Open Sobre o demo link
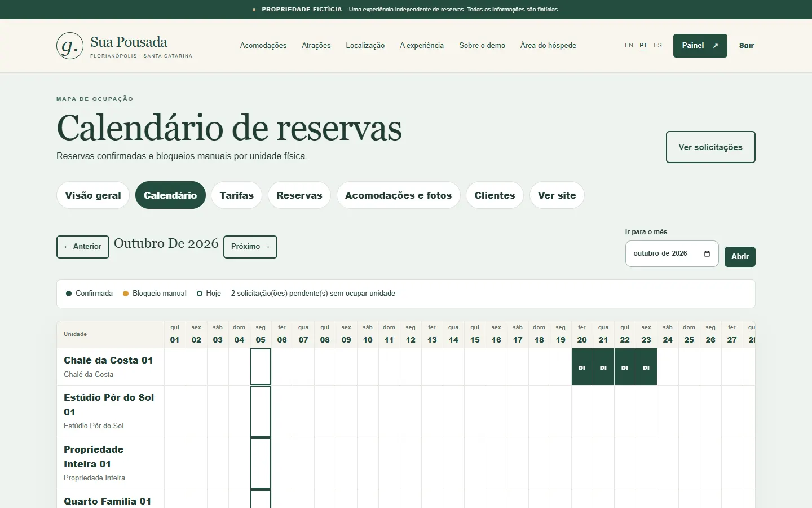This screenshot has width=812, height=508. coord(482,46)
